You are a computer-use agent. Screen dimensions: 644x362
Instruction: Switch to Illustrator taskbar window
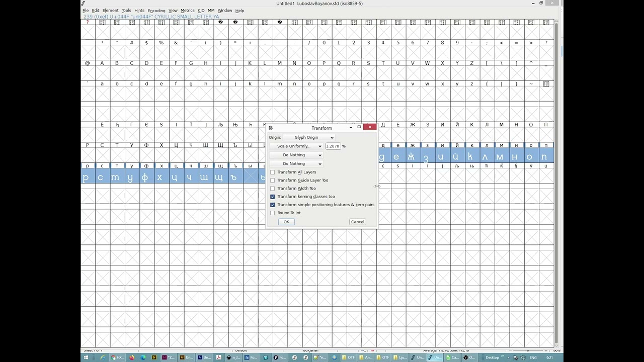pos(186,357)
